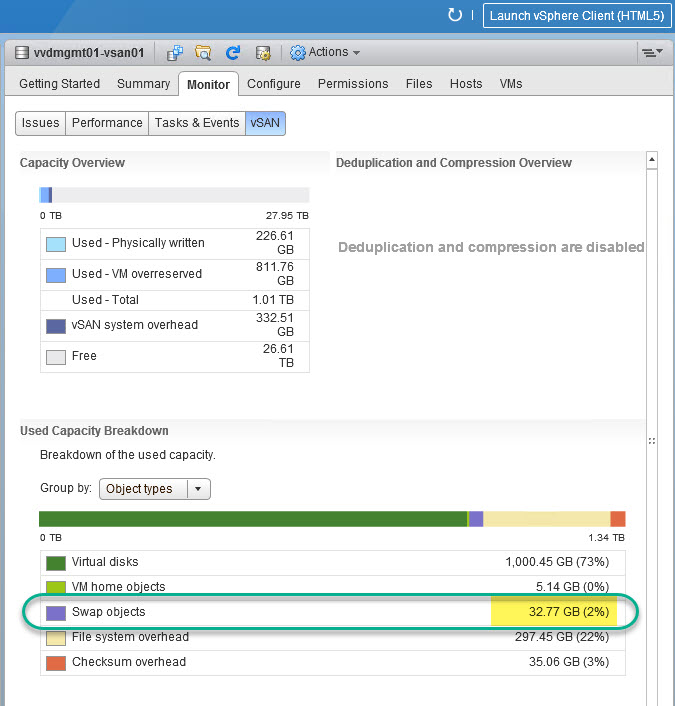
Task: Click the Virtual disks green legend swatch
Action: tap(56, 562)
